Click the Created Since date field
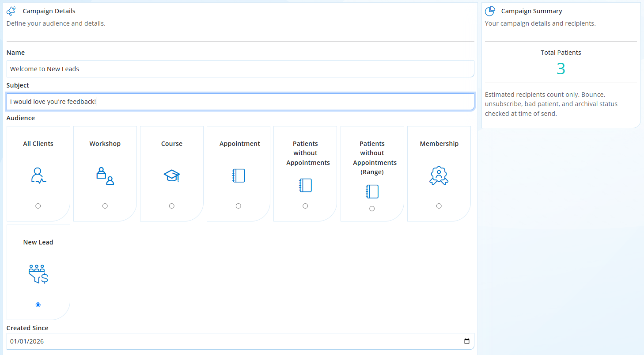This screenshot has height=355, width=644. click(240, 341)
